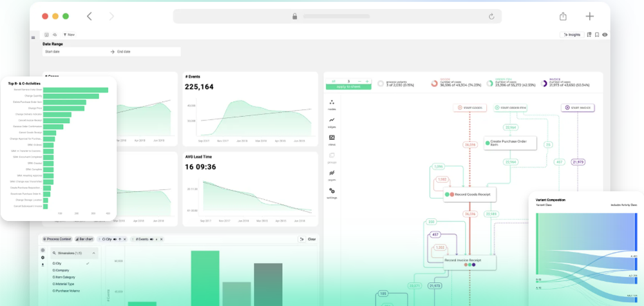Remove the Ci City chip
Viewport: 644px width, 306px height.
(125, 239)
